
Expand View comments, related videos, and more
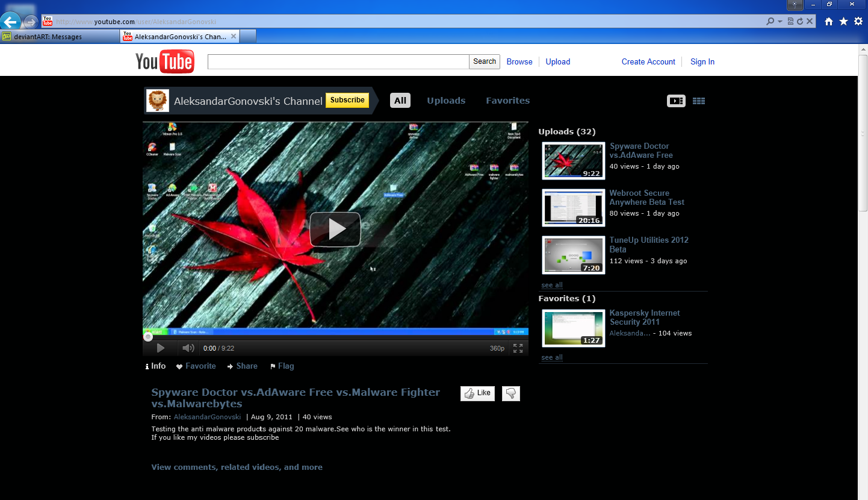(237, 467)
